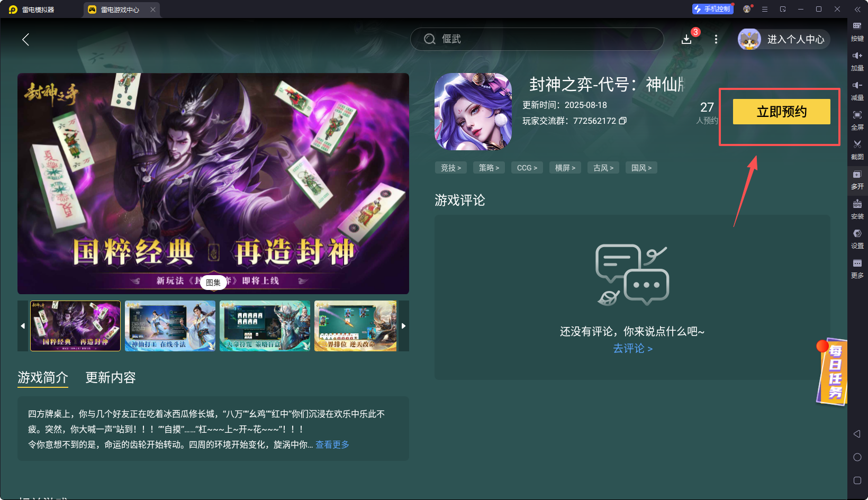Show previous thumbnails with left arrow
Image resolution: width=868 pixels, height=500 pixels.
click(23, 326)
